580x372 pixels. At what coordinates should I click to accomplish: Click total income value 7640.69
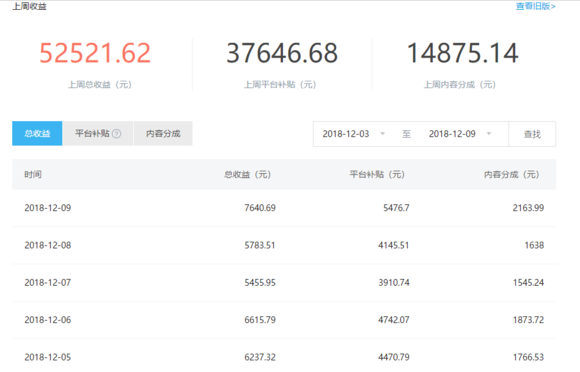[260, 208]
